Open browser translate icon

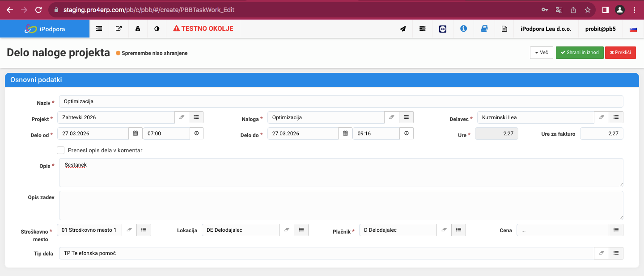pos(559,9)
